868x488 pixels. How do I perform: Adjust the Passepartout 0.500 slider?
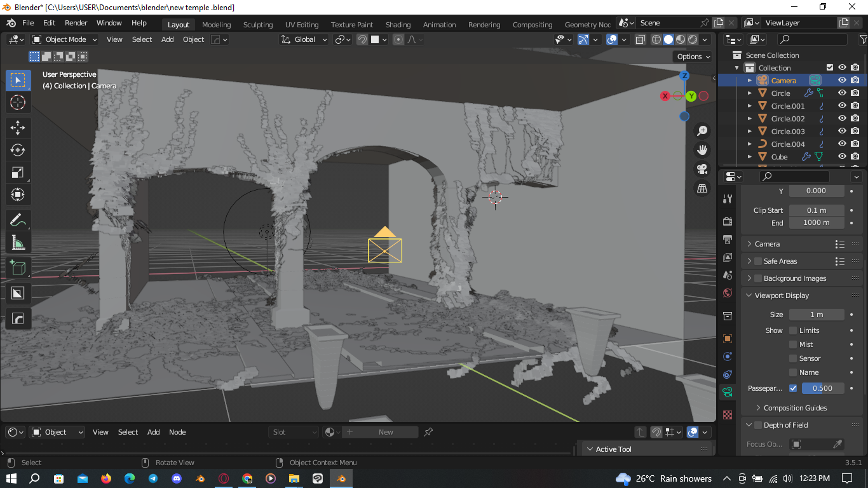pos(823,388)
